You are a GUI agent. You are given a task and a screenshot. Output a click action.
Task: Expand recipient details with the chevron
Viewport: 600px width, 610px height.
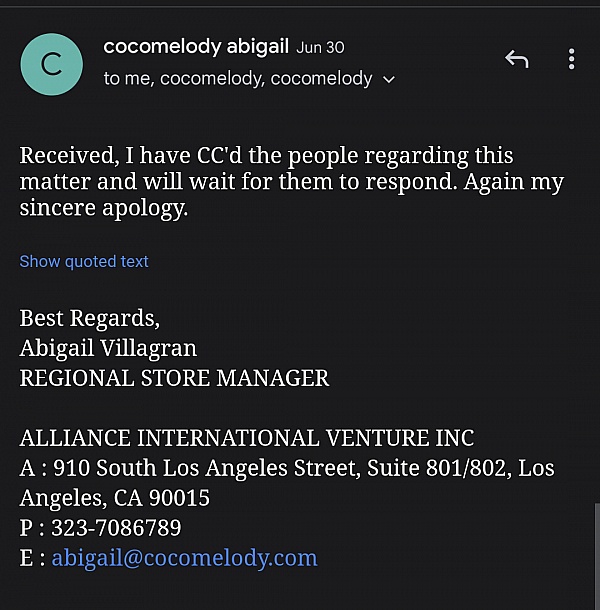[x=389, y=79]
